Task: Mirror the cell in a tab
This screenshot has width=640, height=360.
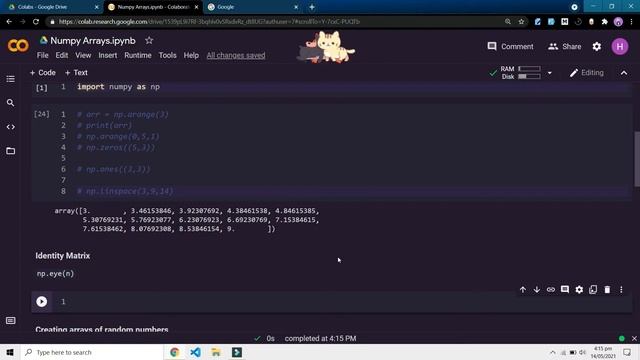Action: (x=593, y=290)
